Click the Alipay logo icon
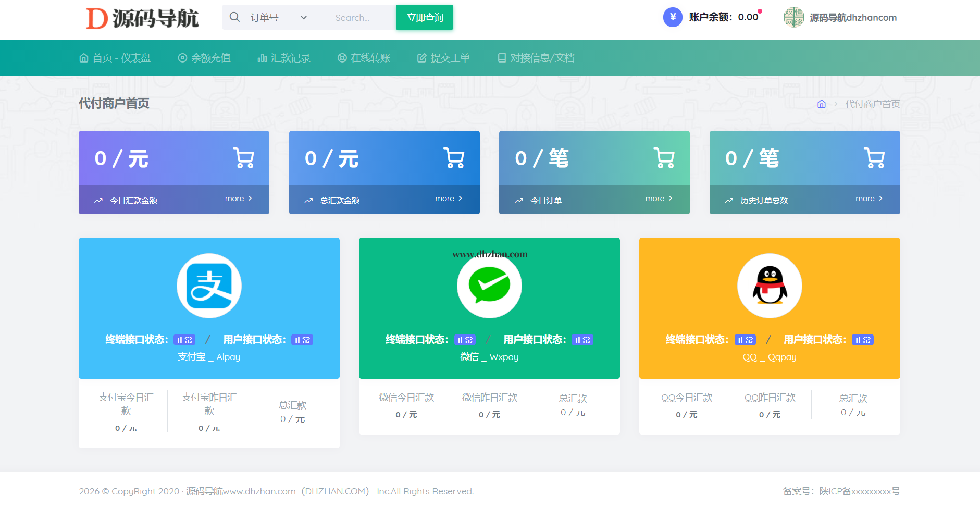 pyautogui.click(x=209, y=286)
